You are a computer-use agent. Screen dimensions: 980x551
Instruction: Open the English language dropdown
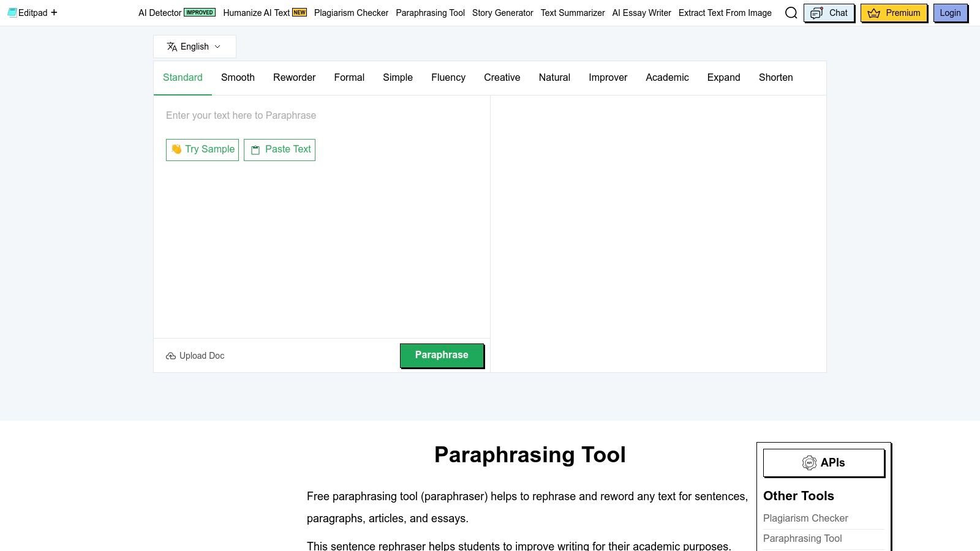(194, 46)
